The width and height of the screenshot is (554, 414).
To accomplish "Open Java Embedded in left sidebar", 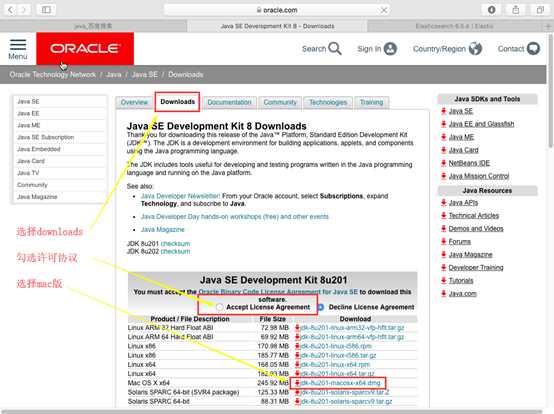I will pyautogui.click(x=39, y=149).
